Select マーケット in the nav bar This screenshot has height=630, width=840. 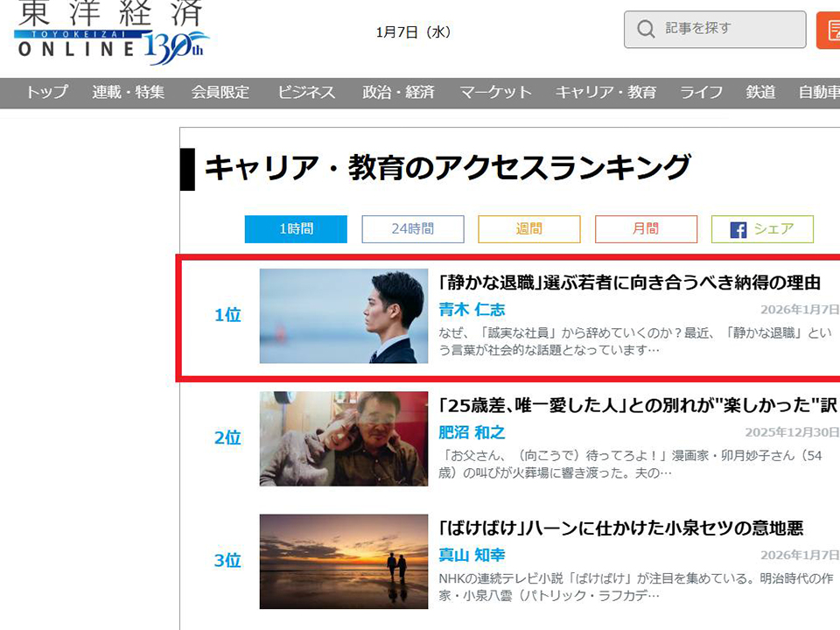[x=495, y=93]
